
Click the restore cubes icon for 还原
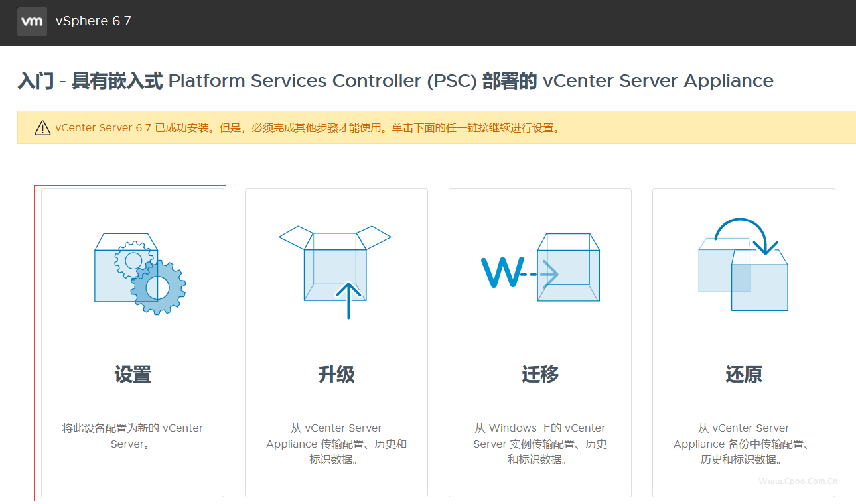[x=743, y=265]
